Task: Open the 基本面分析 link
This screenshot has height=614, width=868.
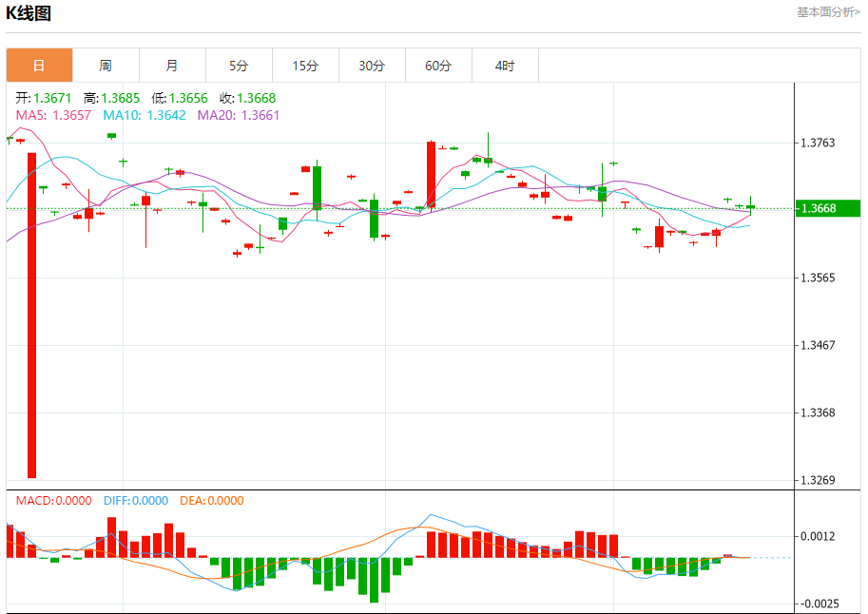Action: click(x=828, y=12)
